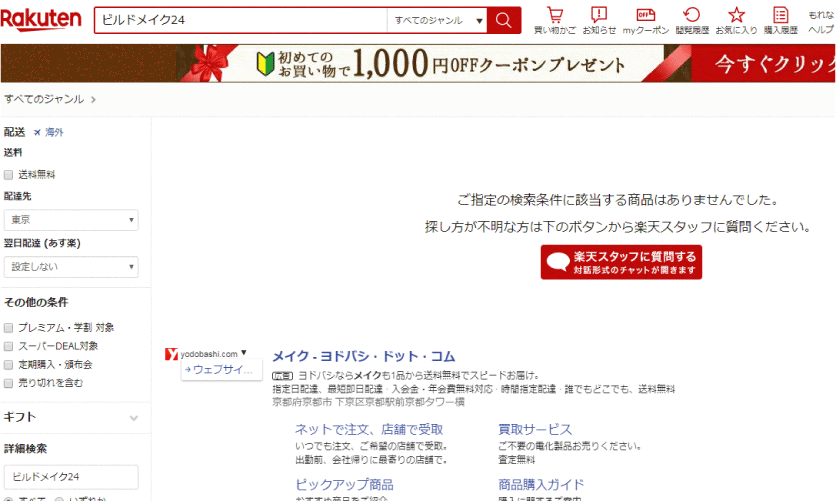The width and height of the screenshot is (836, 501).
Task: Open the ネットで注文、店舗で受取 link
Action: (369, 430)
